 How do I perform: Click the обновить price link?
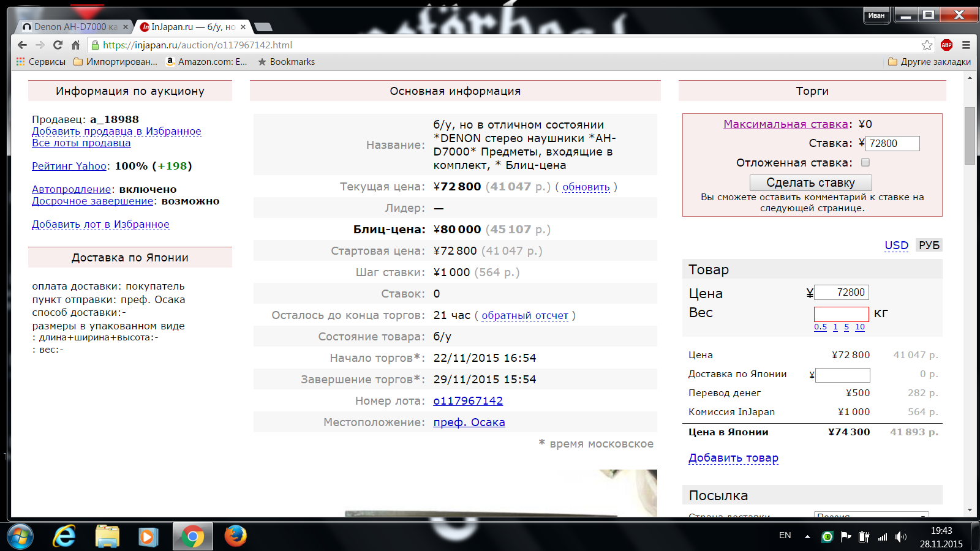pos(586,187)
